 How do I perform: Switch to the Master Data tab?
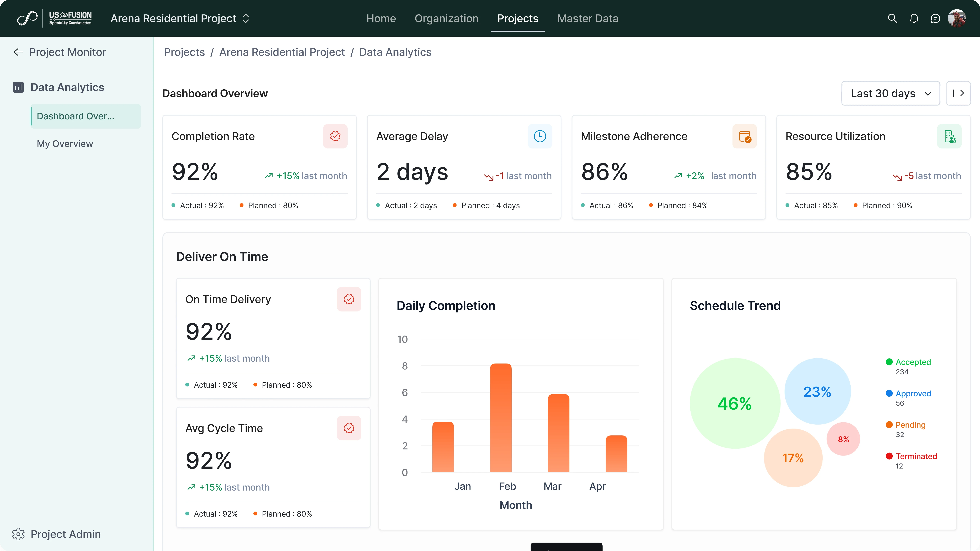[588, 18]
